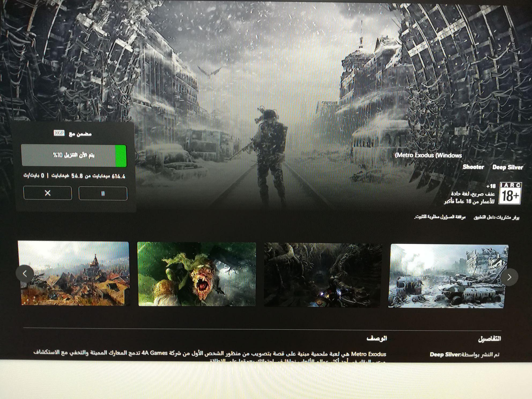Viewport: 532px width, 399px height.
Task: Pause the Metro Exodus download
Action: [103, 193]
